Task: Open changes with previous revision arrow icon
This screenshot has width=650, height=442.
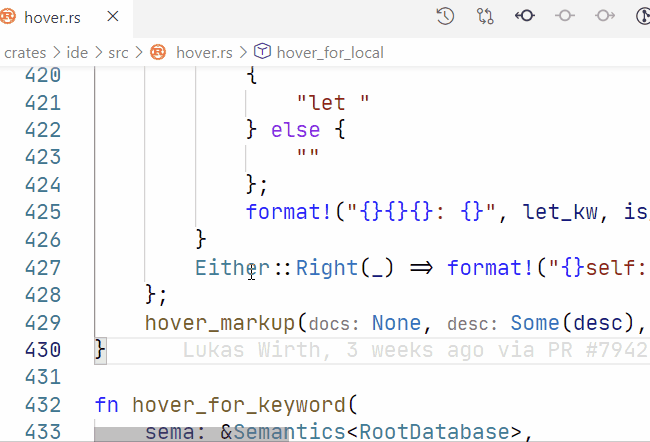Action: pos(524,16)
